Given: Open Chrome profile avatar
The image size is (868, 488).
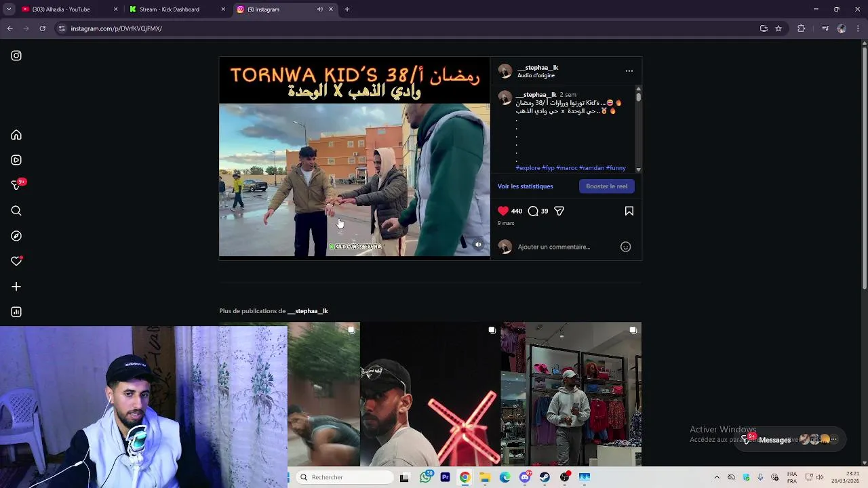Looking at the screenshot, I should pyautogui.click(x=842, y=28).
